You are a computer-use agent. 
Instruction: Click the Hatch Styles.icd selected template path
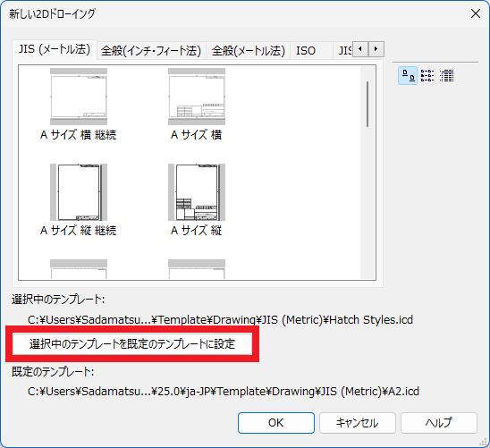tap(220, 320)
